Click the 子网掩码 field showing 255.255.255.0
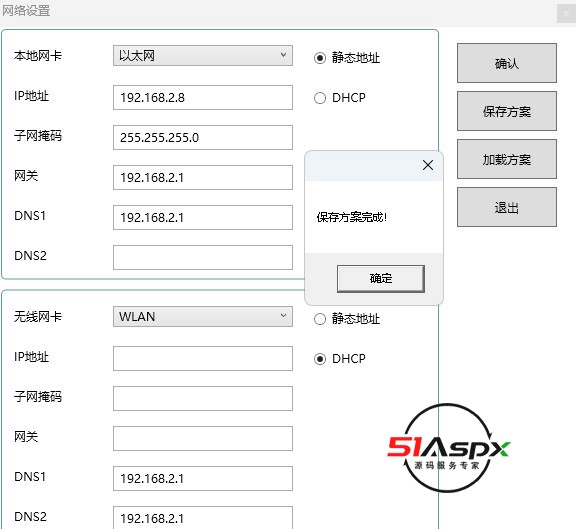Screen dimensions: 576x529 (x=203, y=138)
